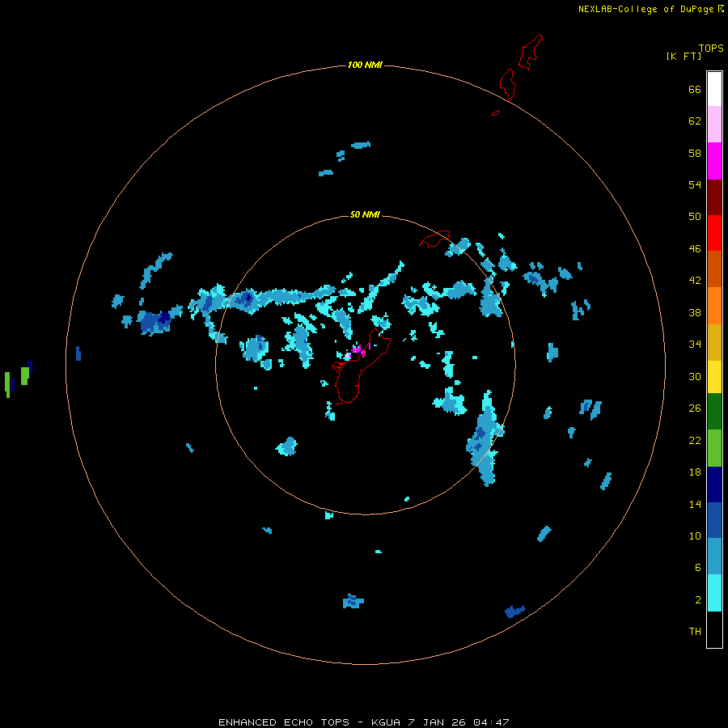Click the '50 NMI' range ring label
The image size is (728, 728).
365,214
